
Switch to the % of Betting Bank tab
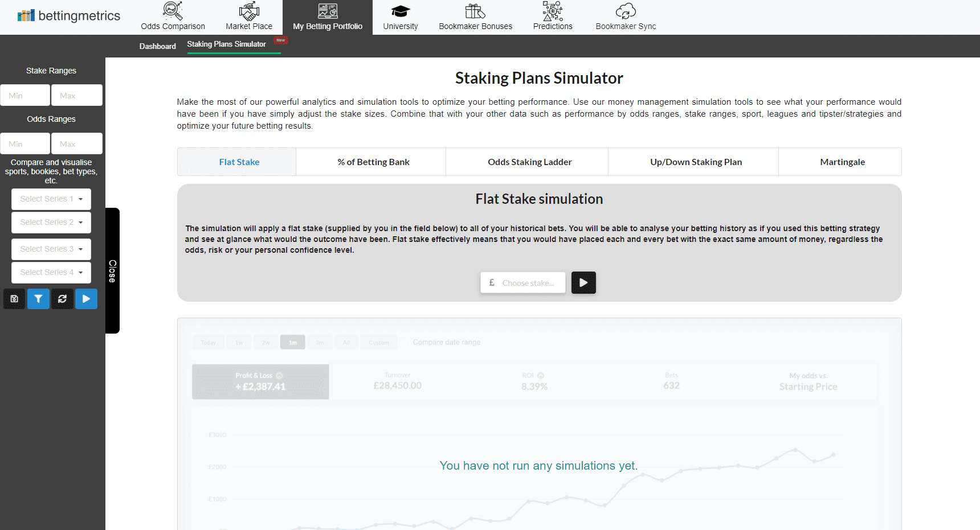click(x=371, y=162)
